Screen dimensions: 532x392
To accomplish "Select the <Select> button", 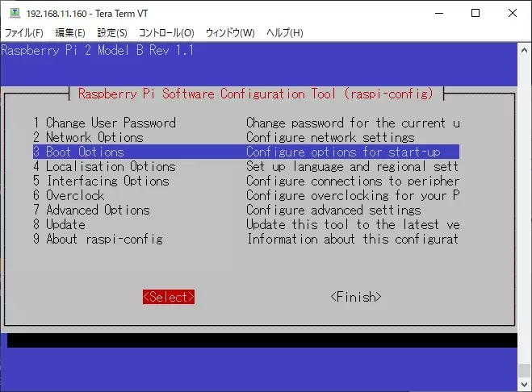I will [x=169, y=297].
